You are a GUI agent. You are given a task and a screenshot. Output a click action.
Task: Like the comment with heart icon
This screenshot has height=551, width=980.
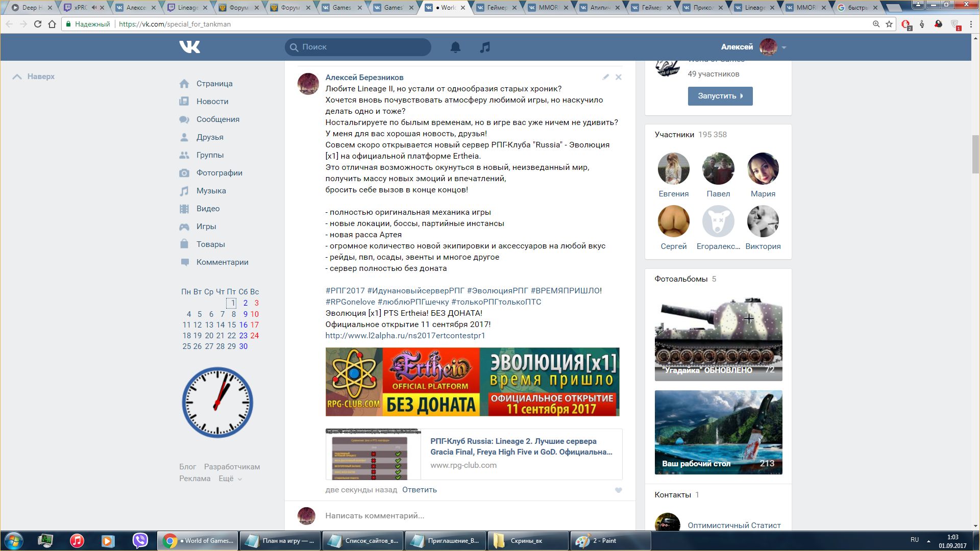pos(619,490)
